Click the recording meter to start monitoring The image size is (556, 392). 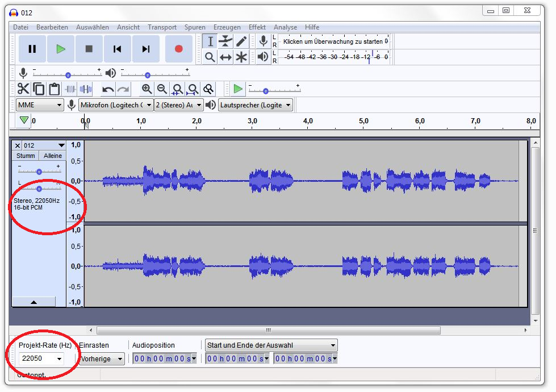tap(333, 41)
